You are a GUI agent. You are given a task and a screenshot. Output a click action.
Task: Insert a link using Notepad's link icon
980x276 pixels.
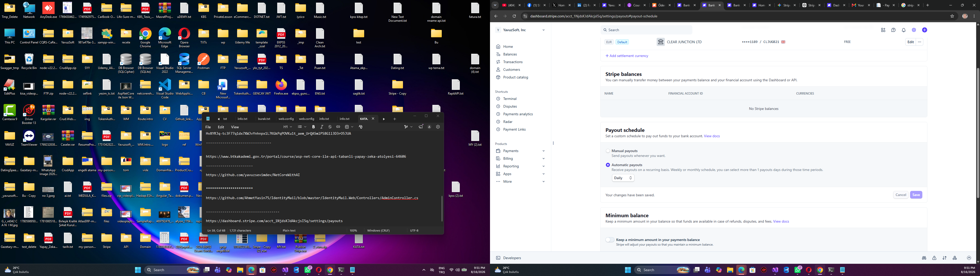(x=338, y=127)
